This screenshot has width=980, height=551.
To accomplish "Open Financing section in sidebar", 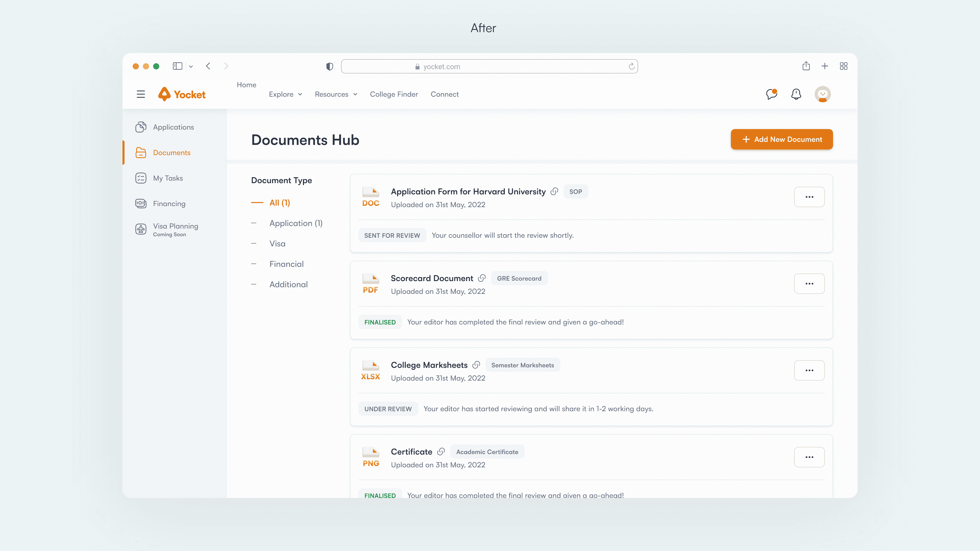I will [169, 204].
